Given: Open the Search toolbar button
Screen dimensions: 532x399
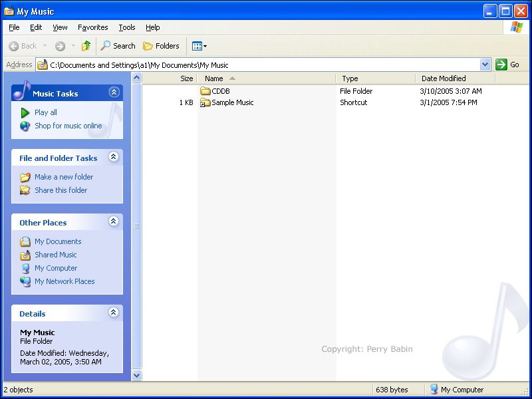Looking at the screenshot, I should click(x=118, y=46).
